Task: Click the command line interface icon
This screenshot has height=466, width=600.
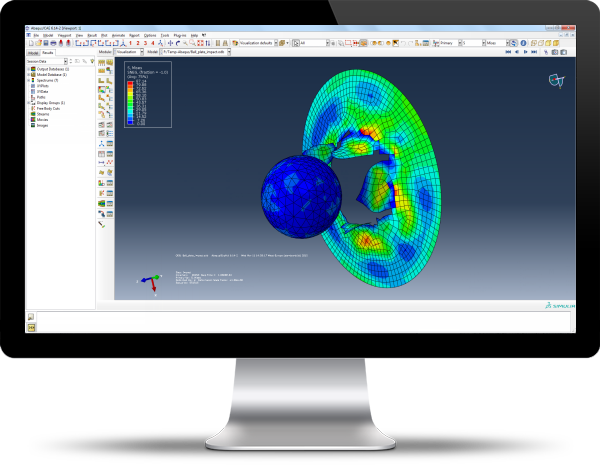Action: tap(32, 326)
